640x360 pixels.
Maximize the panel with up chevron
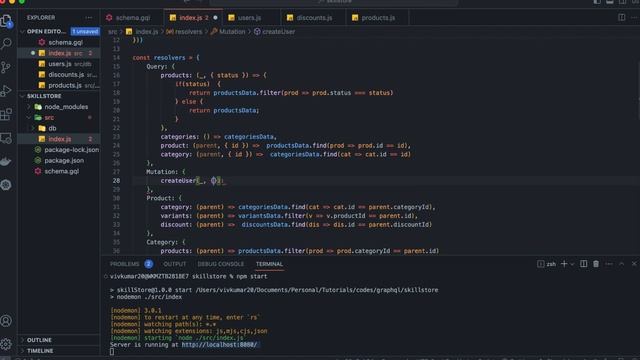[x=621, y=264]
